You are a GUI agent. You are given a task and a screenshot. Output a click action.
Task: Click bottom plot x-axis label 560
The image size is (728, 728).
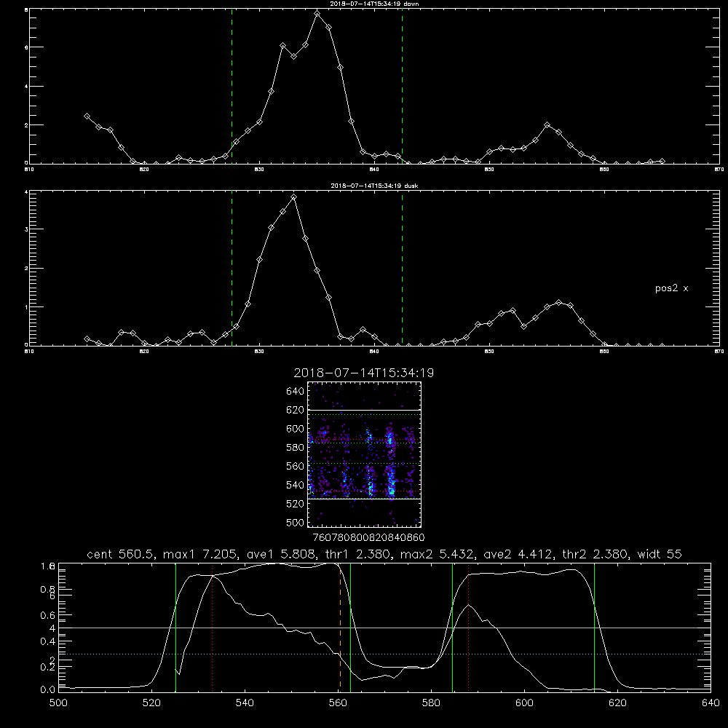tap(338, 703)
